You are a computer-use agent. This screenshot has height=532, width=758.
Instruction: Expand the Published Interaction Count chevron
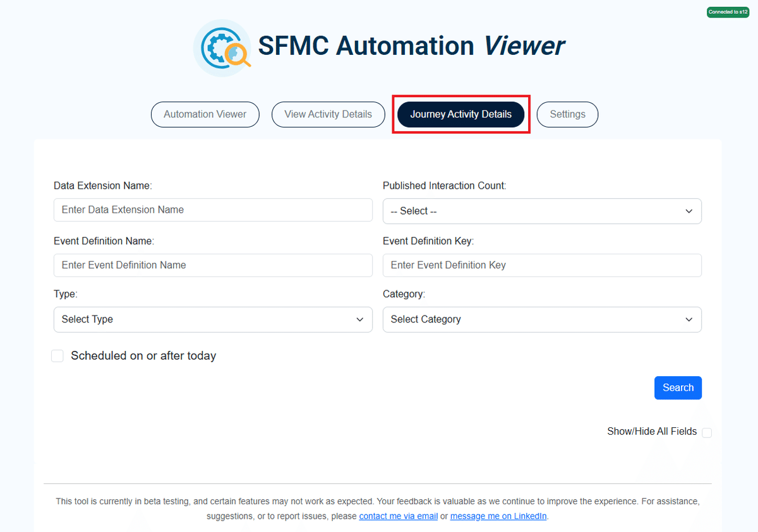coord(689,211)
